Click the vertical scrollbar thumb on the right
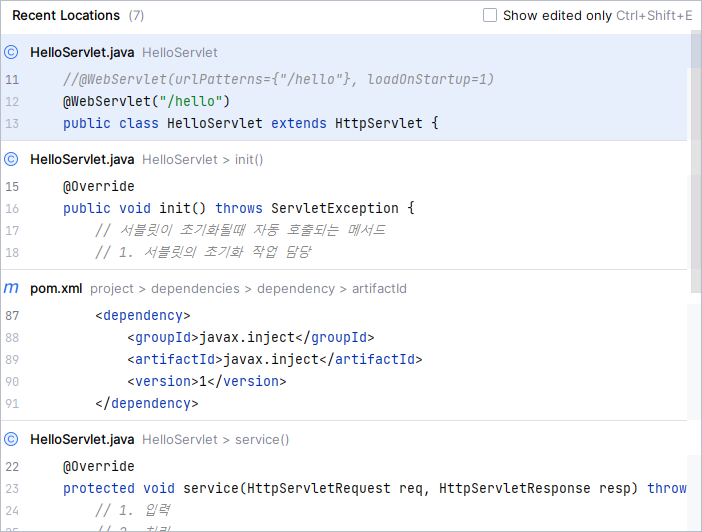Viewport: 702px width, 532px height. click(x=696, y=161)
